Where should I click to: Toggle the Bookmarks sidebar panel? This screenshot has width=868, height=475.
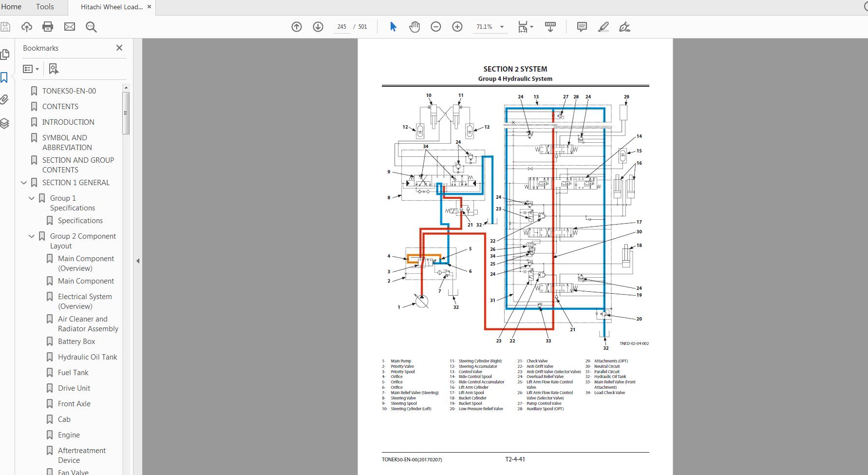5,77
